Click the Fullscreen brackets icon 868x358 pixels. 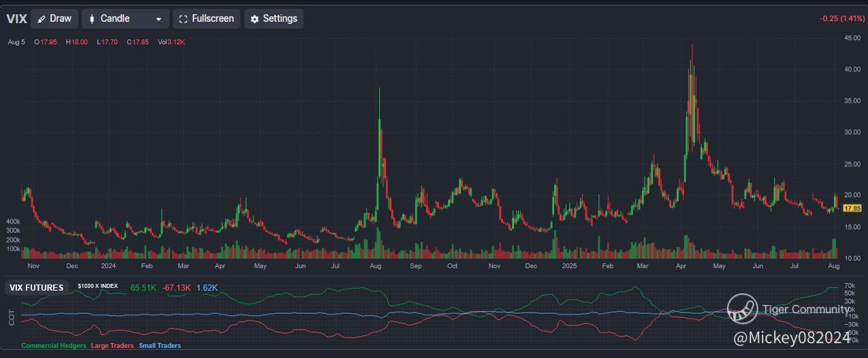[182, 19]
